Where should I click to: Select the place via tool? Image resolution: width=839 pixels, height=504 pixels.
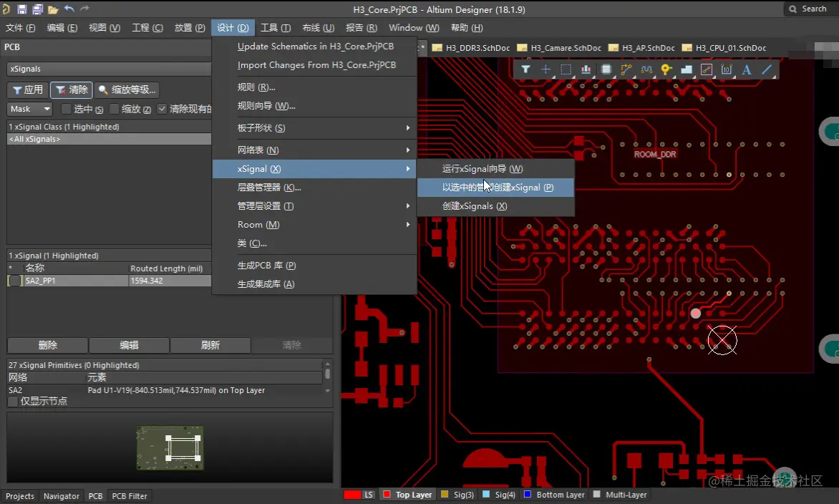tap(666, 69)
